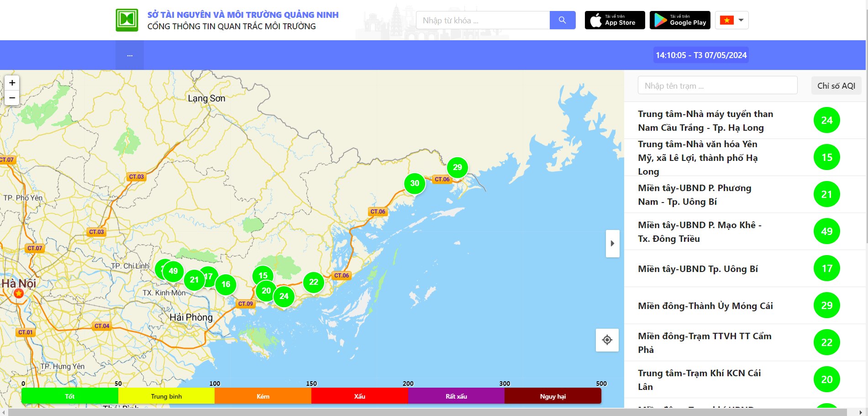868x416 pixels.
Task: Open station UBND Tp. Uông Bí
Action: tap(698, 269)
